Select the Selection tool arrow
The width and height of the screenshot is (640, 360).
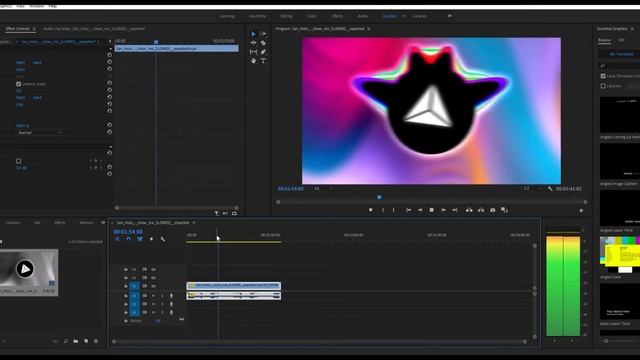(253, 34)
